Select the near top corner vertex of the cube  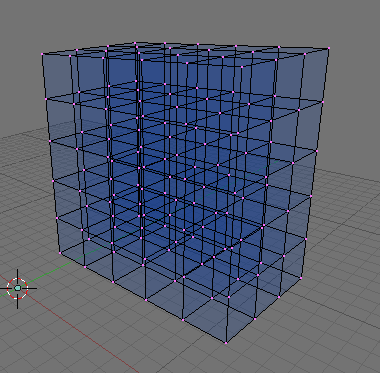tap(242, 67)
